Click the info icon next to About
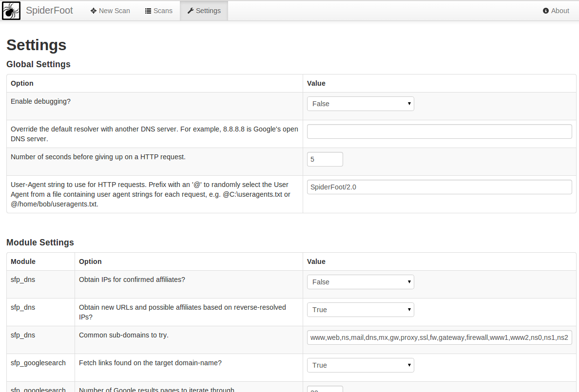 546,11
